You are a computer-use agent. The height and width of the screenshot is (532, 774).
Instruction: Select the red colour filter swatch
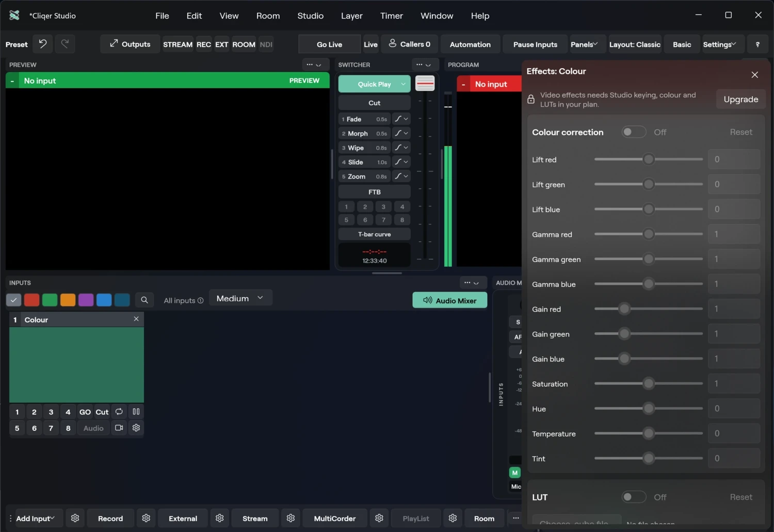tap(32, 300)
